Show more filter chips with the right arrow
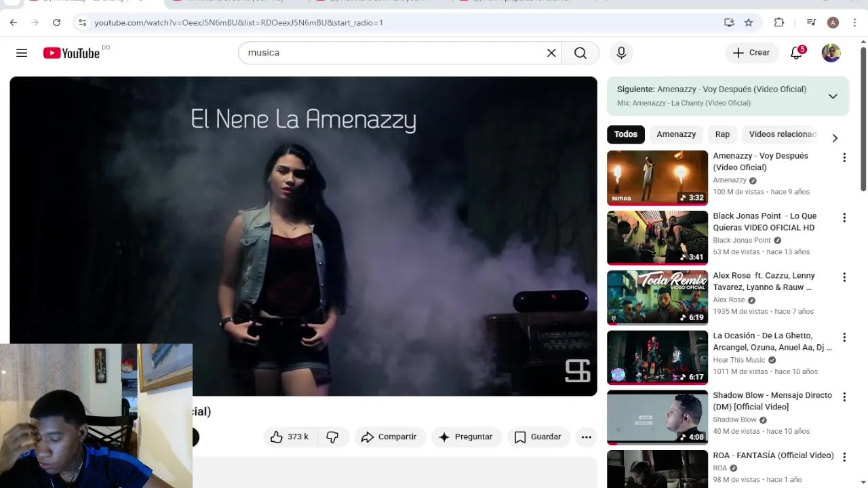 [x=835, y=138]
